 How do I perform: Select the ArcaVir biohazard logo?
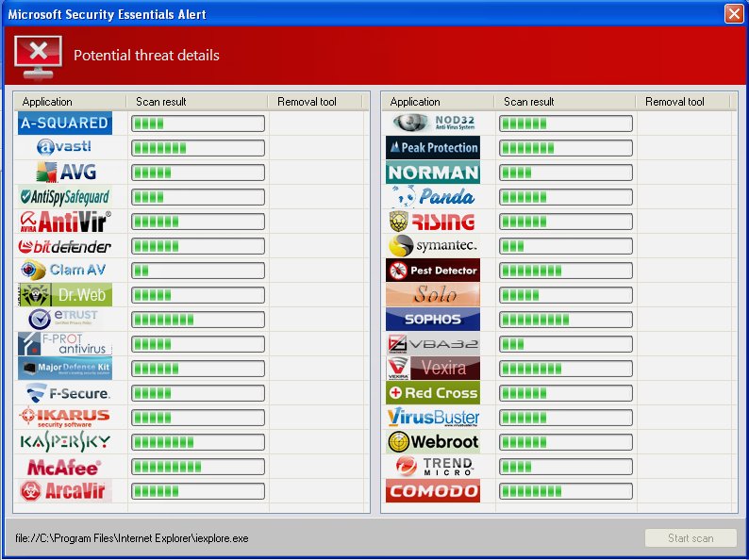tap(65, 491)
